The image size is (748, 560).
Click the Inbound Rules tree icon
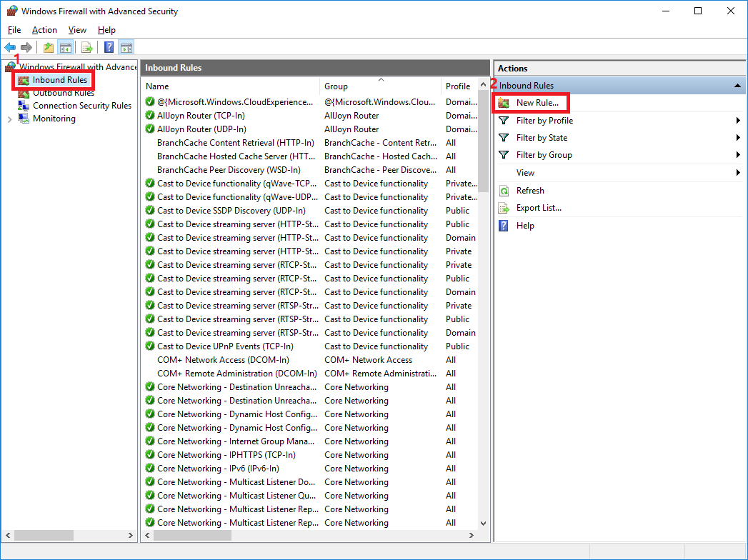[x=24, y=80]
